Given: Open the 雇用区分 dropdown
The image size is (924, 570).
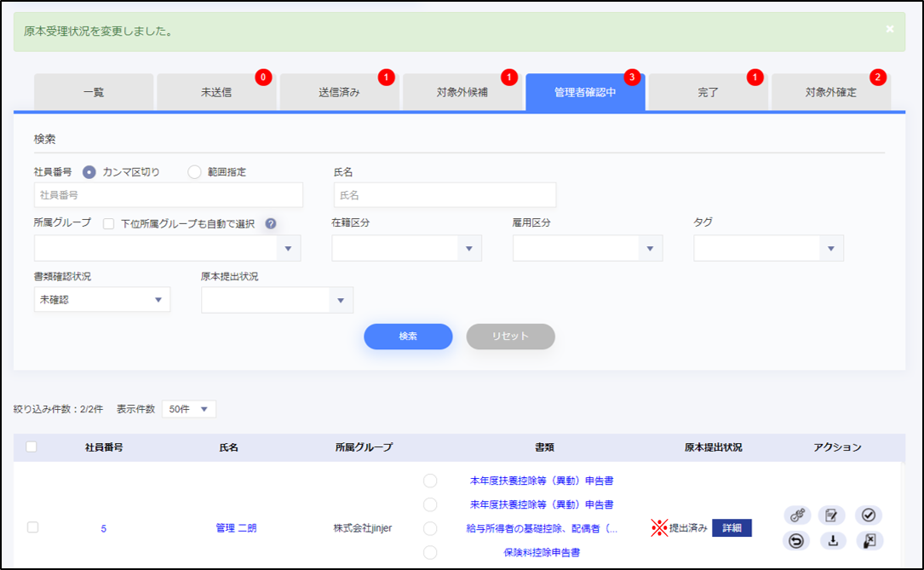Looking at the screenshot, I should 588,248.
